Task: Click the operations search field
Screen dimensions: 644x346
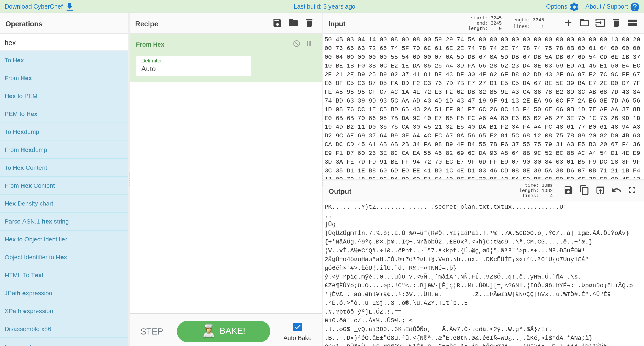Action: [64, 43]
